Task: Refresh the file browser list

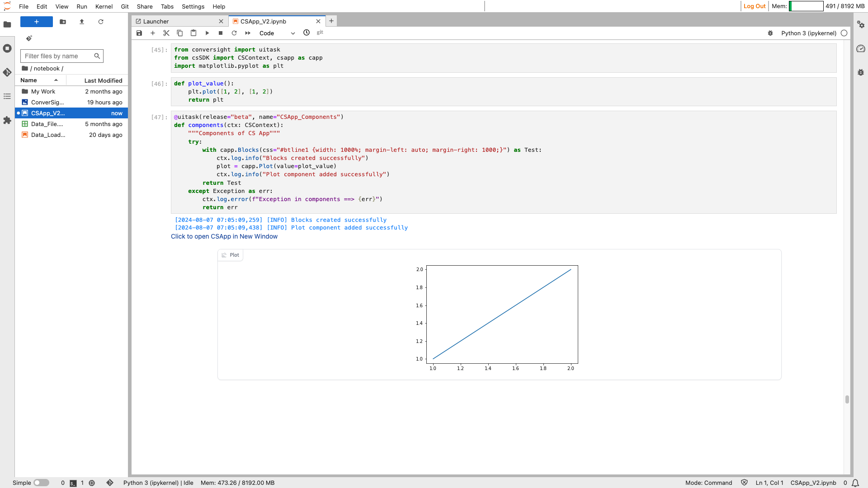Action: (x=101, y=22)
